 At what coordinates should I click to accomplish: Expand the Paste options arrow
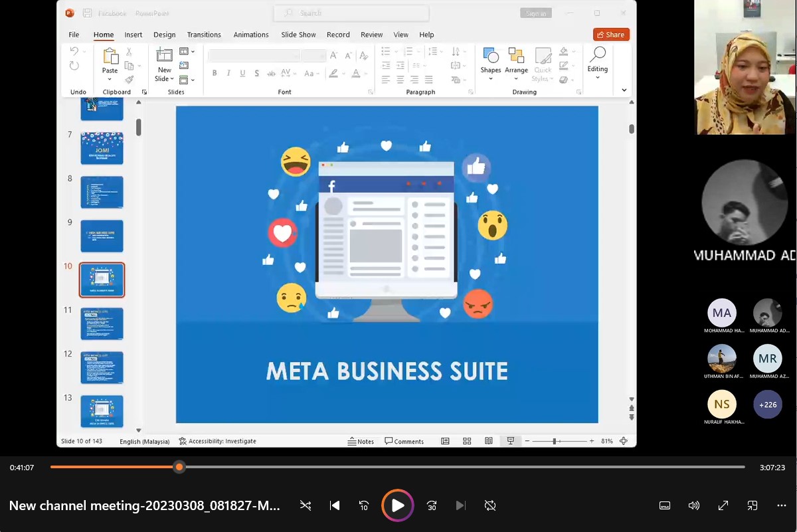point(110,78)
